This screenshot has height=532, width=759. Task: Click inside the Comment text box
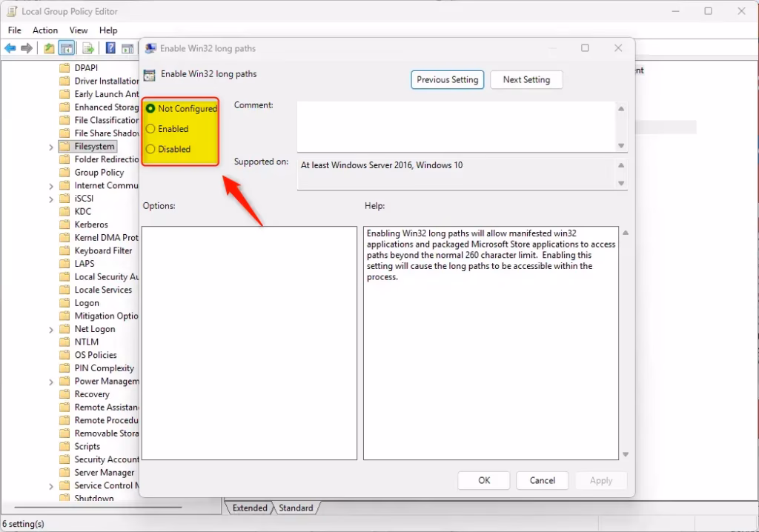tap(456, 127)
